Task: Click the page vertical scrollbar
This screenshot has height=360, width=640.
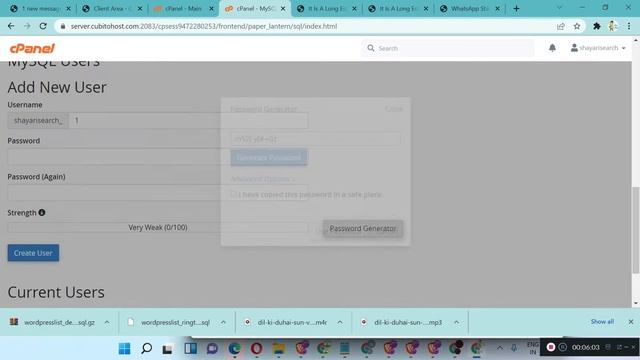Action: (636, 231)
